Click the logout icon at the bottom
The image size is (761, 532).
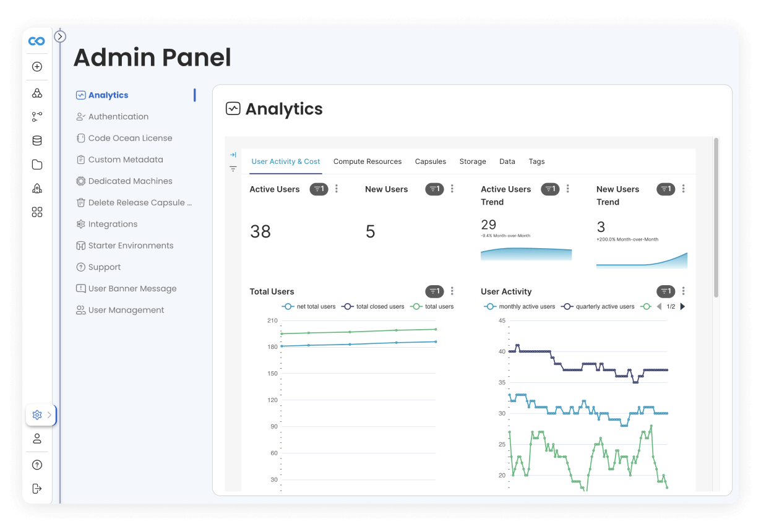(37, 488)
